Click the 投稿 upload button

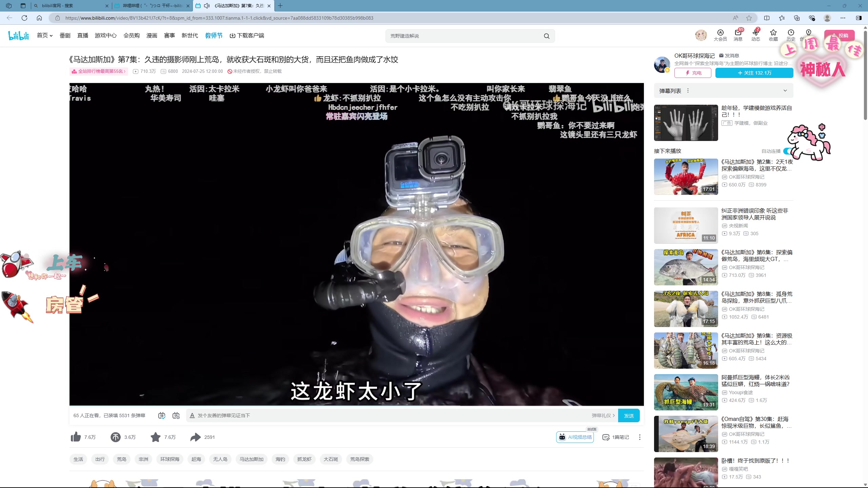(x=840, y=35)
